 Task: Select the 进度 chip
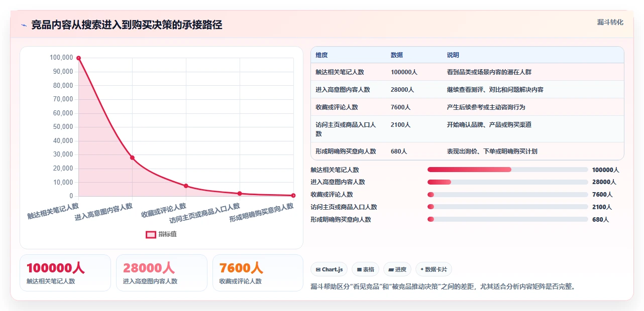tap(397, 269)
